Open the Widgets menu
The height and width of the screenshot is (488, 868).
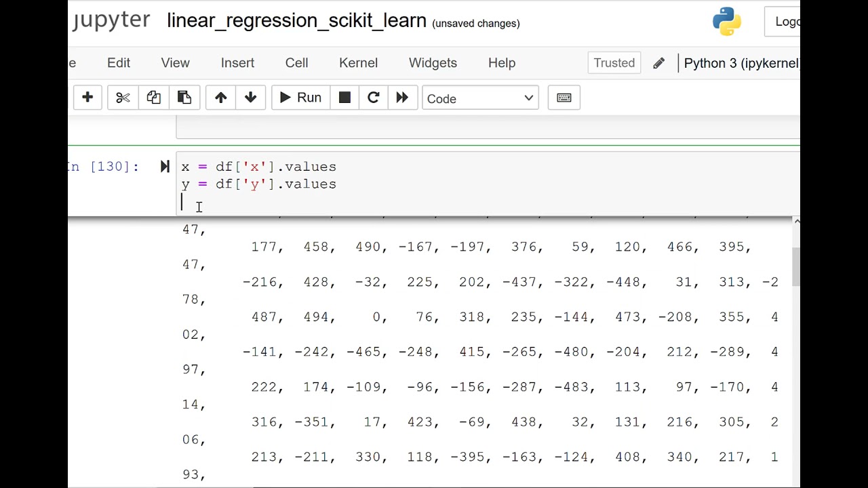pyautogui.click(x=433, y=63)
